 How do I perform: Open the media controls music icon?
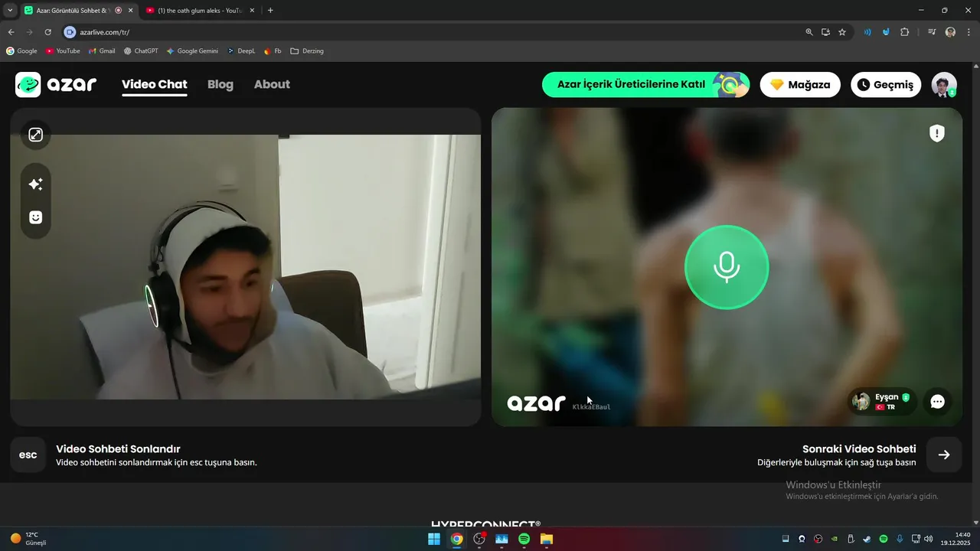[932, 32]
